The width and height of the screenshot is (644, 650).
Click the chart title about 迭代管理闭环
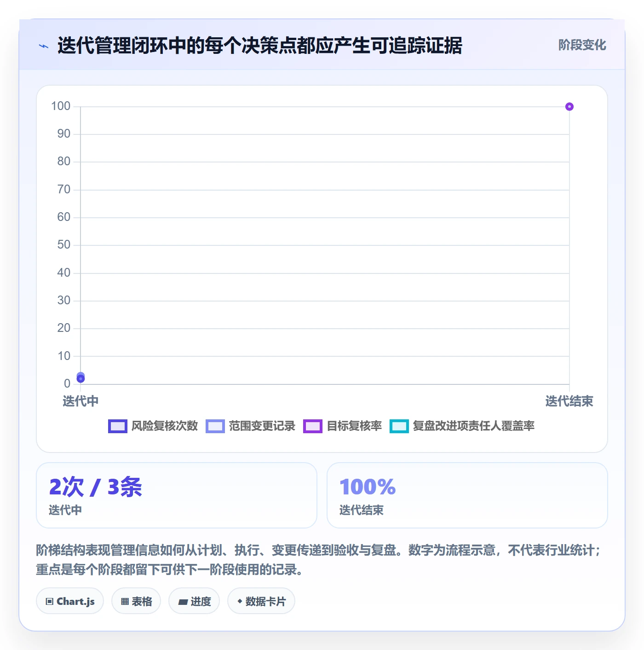[260, 46]
